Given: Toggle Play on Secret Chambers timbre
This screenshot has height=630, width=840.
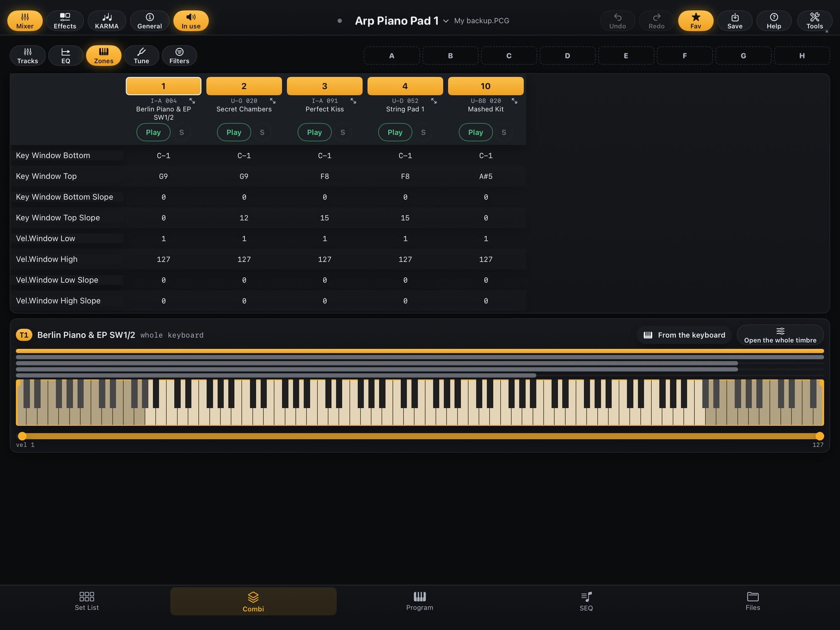Looking at the screenshot, I should (x=234, y=132).
